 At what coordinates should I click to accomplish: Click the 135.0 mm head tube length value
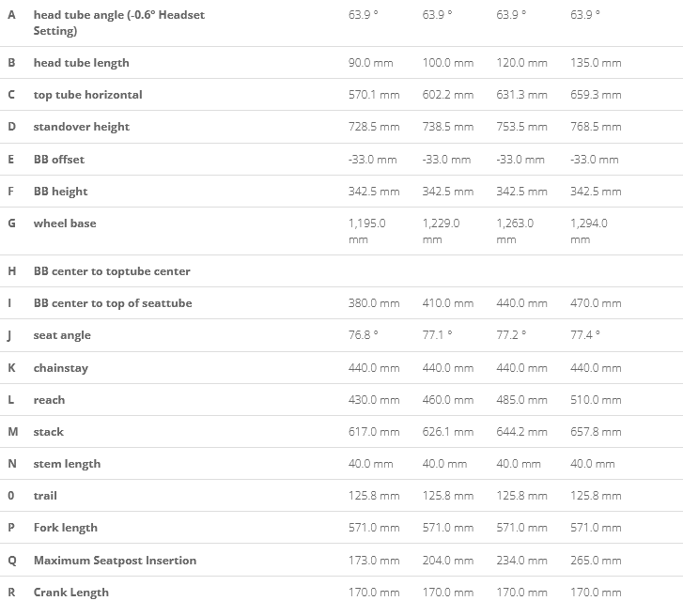pos(596,63)
